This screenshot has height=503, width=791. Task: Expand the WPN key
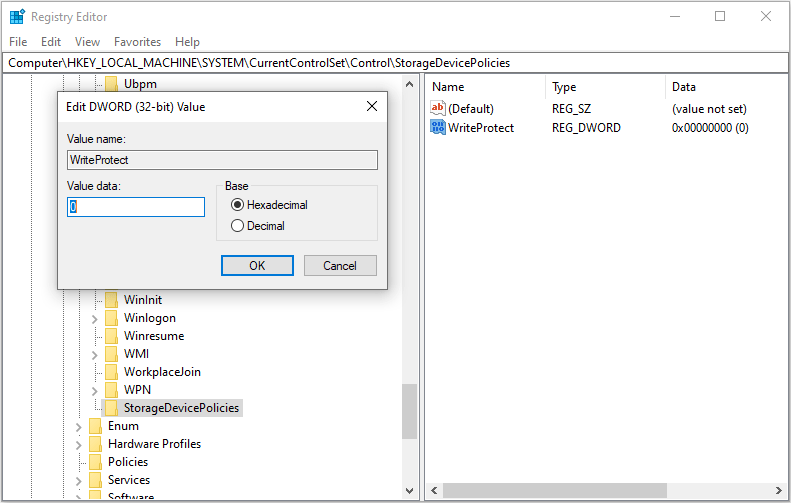(94, 390)
